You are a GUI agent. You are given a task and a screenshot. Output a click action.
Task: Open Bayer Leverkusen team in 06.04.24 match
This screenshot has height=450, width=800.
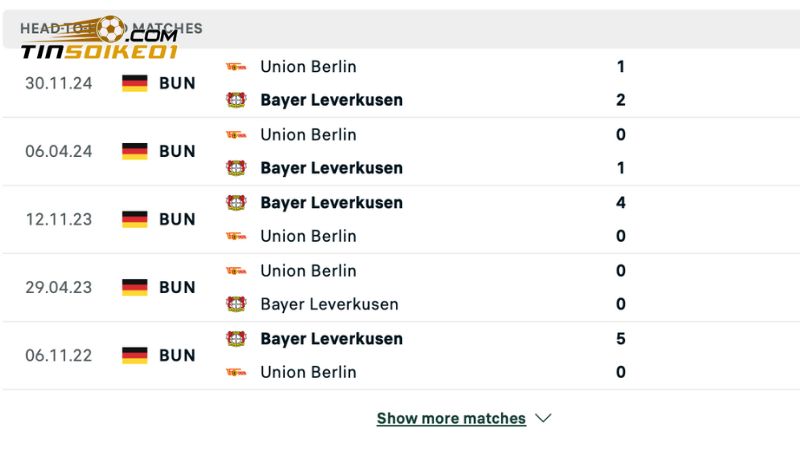(x=331, y=168)
